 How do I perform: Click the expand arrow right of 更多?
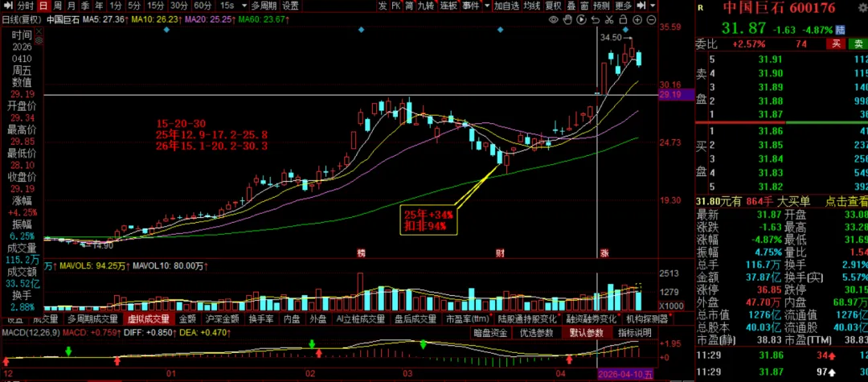click(x=641, y=6)
